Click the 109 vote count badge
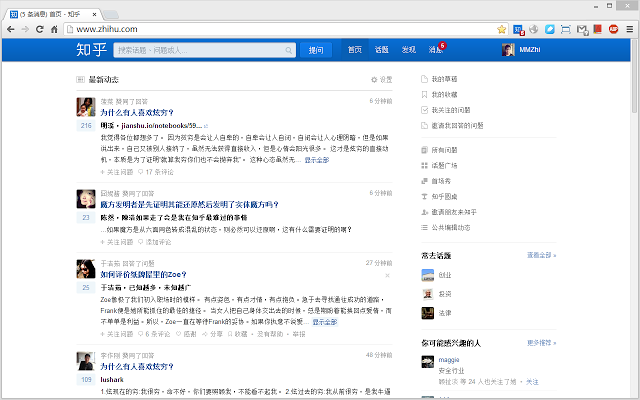Image resolution: width=640 pixels, height=400 pixels. coord(86,381)
